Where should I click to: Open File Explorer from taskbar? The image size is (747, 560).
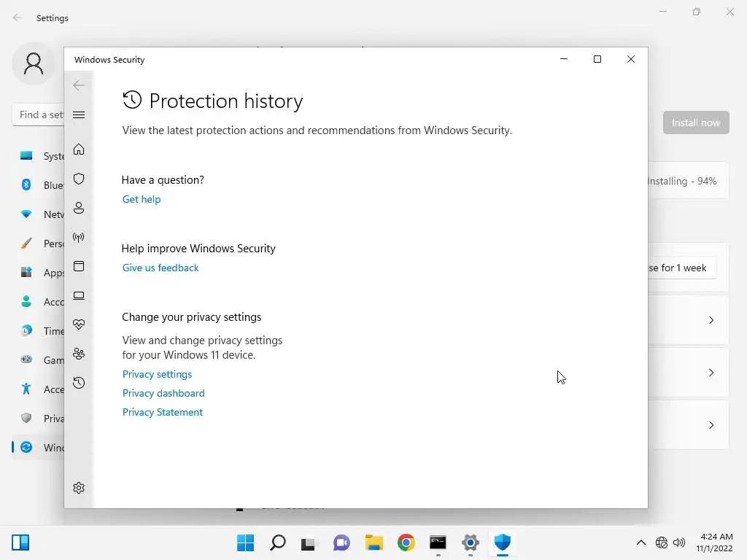(x=374, y=542)
